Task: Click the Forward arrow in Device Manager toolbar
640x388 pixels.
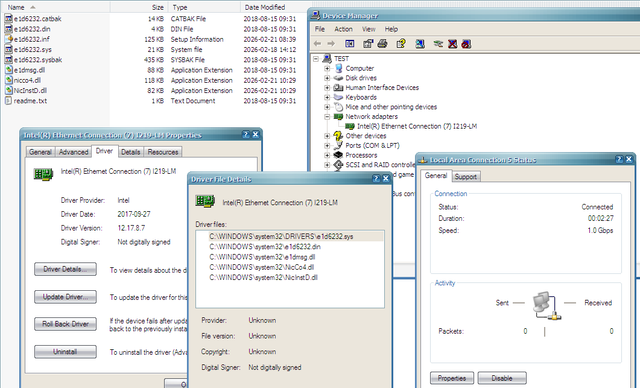Action: [x=331, y=43]
